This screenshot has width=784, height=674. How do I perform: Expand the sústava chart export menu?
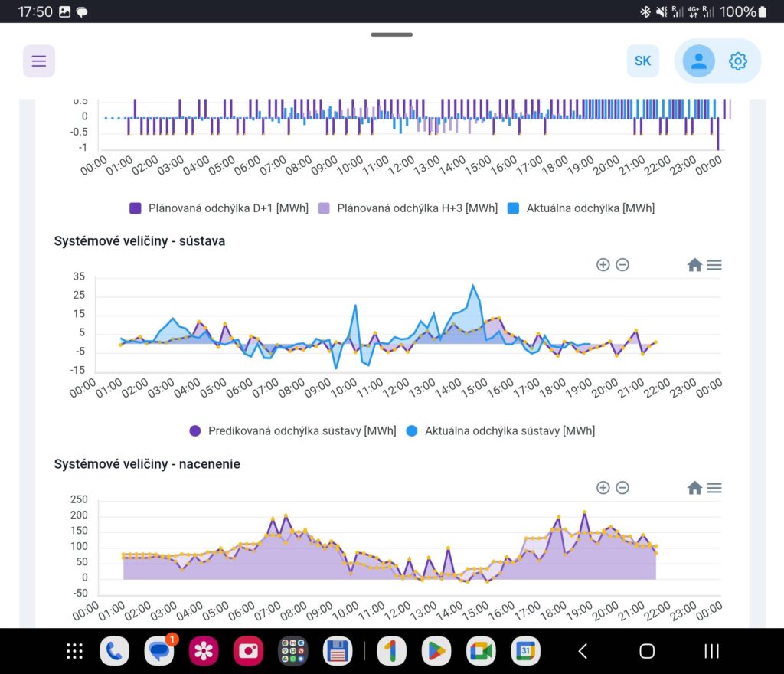[x=714, y=265]
